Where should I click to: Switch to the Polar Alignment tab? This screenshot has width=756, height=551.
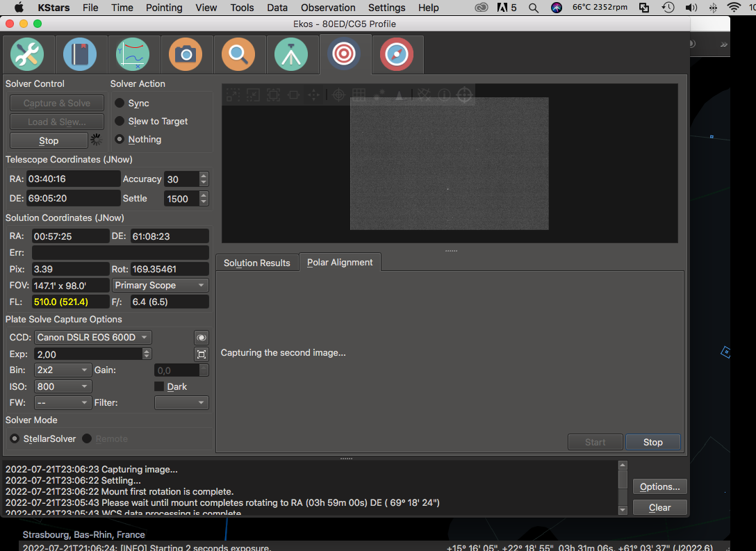(340, 262)
